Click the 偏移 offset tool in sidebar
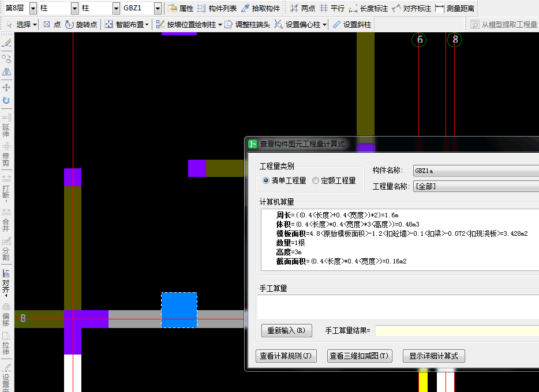Viewport: 539px width, 392px height. coord(6,315)
